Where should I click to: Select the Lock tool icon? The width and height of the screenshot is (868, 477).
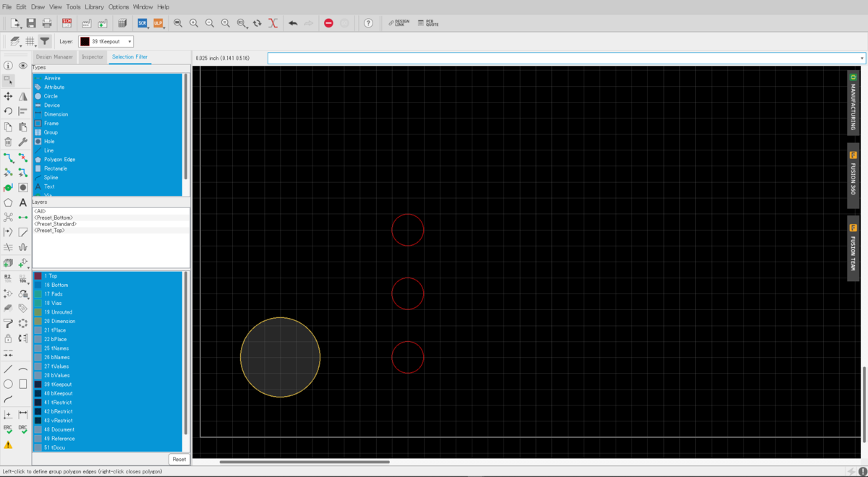[8, 338]
